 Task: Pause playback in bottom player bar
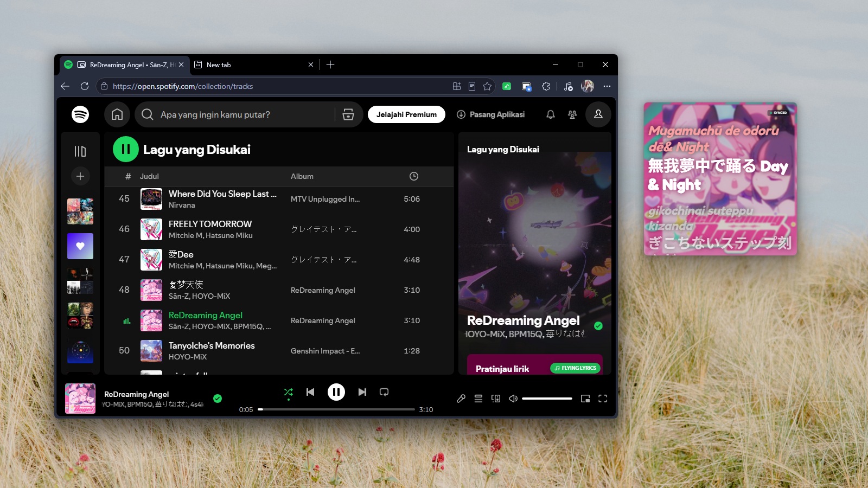coord(336,392)
